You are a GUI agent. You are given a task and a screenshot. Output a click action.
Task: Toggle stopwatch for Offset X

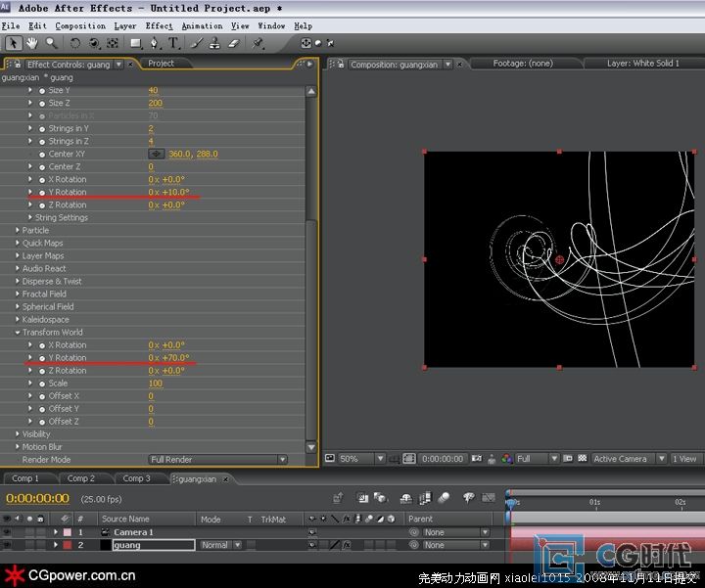point(42,396)
